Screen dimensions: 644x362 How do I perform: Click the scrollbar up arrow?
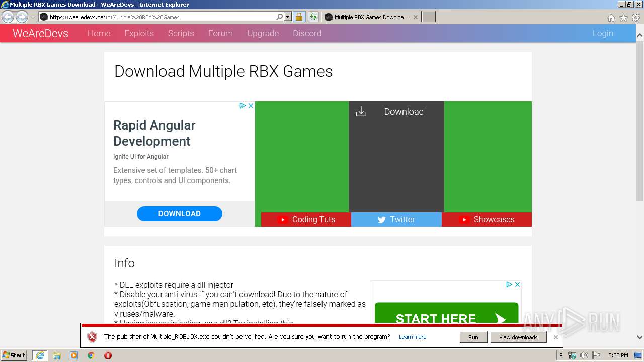click(640, 36)
